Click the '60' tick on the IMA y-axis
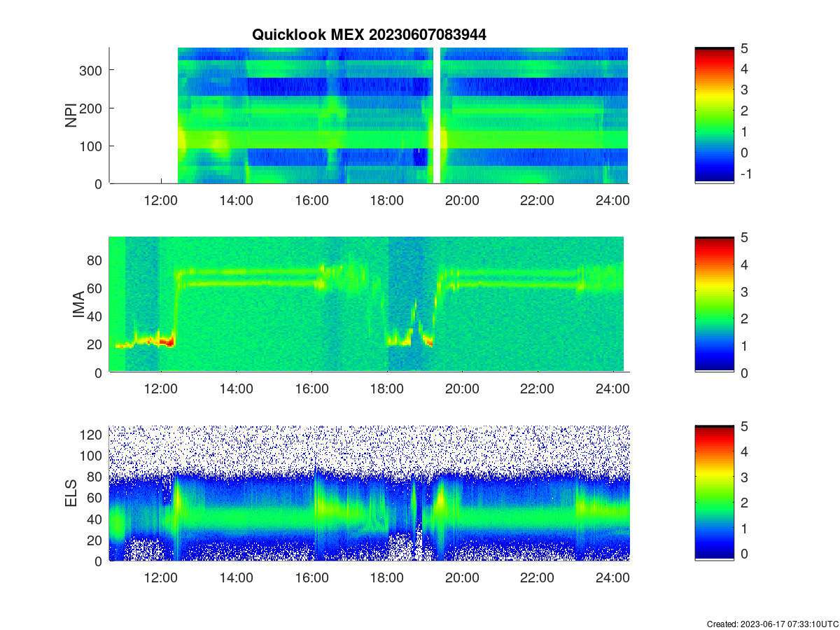The image size is (840, 630). coord(96,288)
